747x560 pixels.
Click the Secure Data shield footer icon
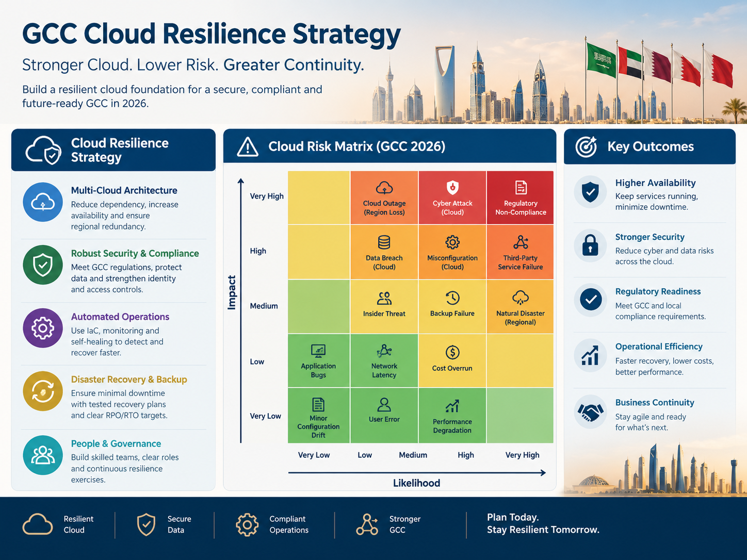[146, 524]
